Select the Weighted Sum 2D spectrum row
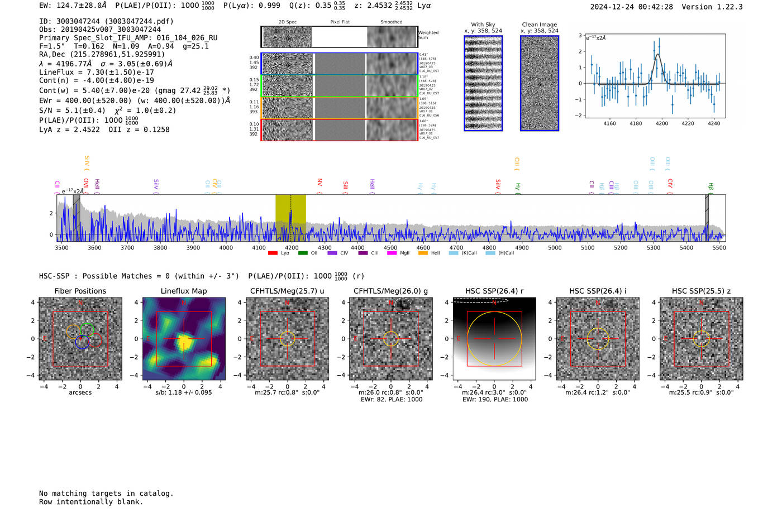This screenshot has height=532, width=782. coord(340,37)
